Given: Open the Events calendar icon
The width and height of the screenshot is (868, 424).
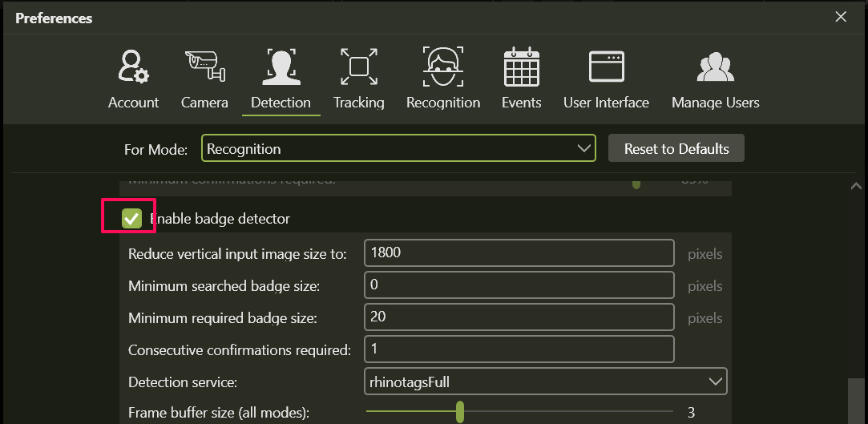Looking at the screenshot, I should click(x=521, y=67).
